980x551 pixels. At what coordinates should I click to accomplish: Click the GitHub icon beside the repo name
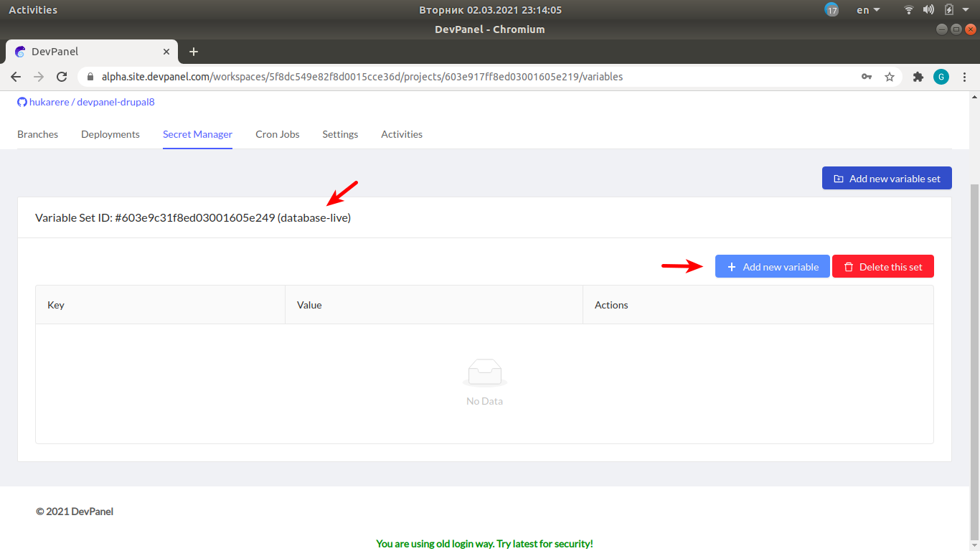[x=22, y=102]
